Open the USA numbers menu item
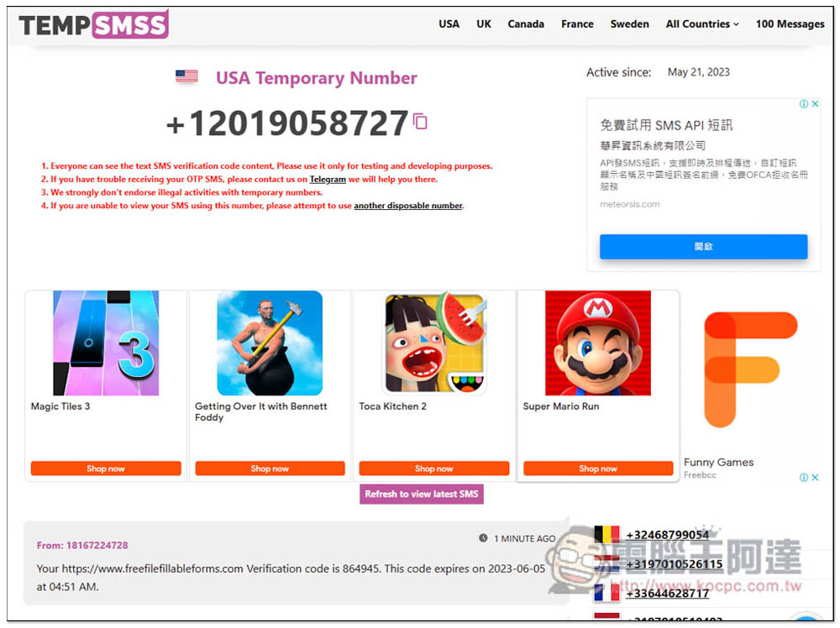Viewport: 840px width, 628px height. [449, 24]
